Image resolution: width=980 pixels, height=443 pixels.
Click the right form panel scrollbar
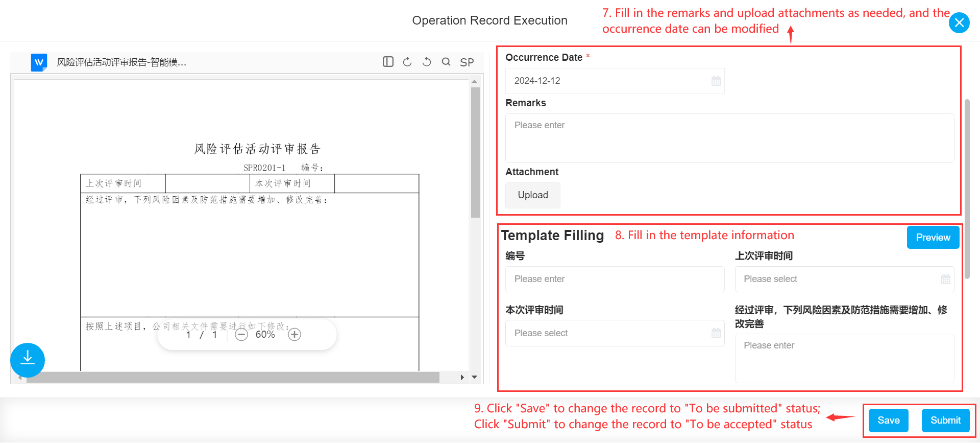[967, 189]
